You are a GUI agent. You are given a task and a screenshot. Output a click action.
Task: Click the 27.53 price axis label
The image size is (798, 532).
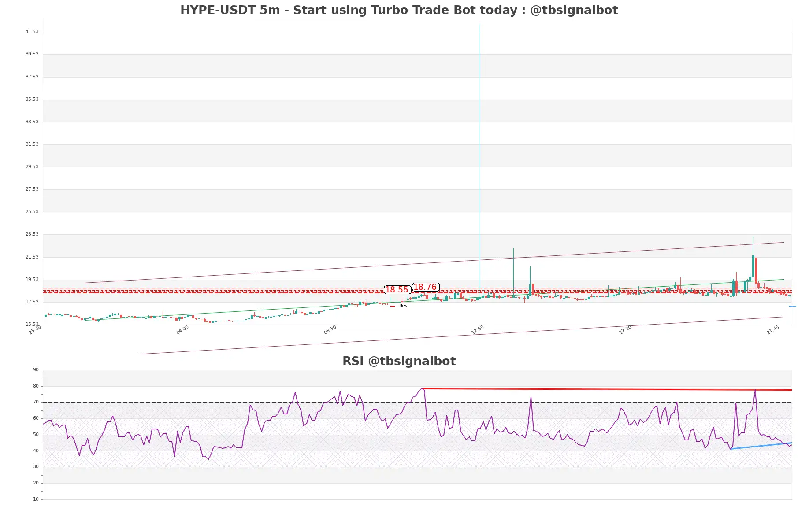click(x=32, y=189)
